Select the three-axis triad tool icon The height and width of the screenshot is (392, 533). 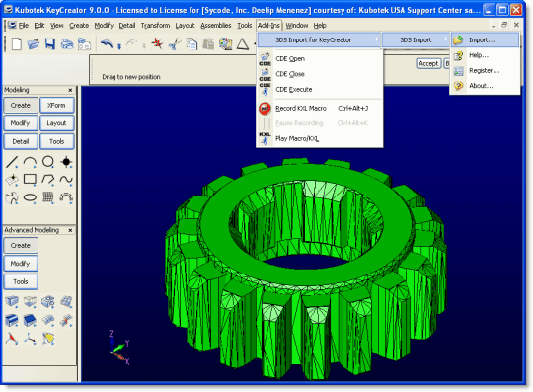point(30,339)
